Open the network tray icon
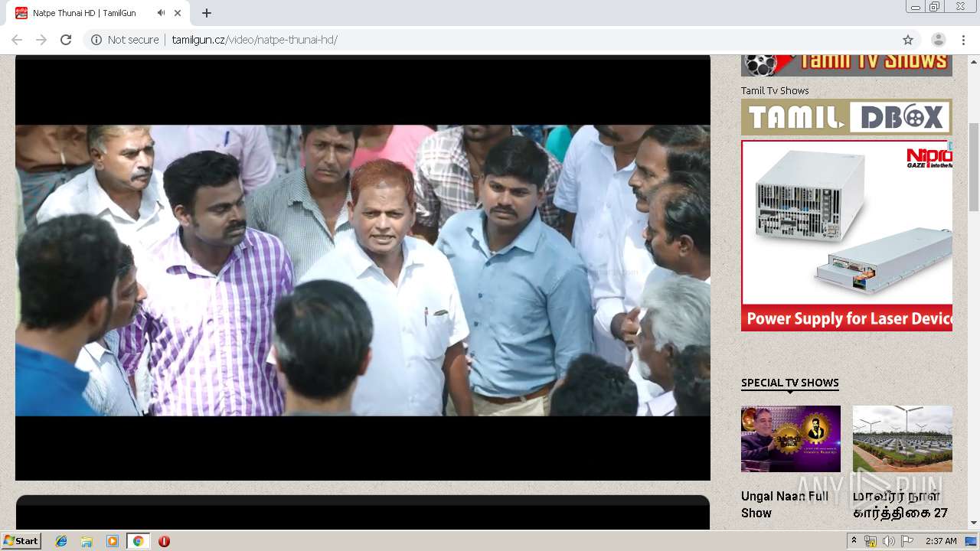The width and height of the screenshot is (980, 551). coord(871,541)
